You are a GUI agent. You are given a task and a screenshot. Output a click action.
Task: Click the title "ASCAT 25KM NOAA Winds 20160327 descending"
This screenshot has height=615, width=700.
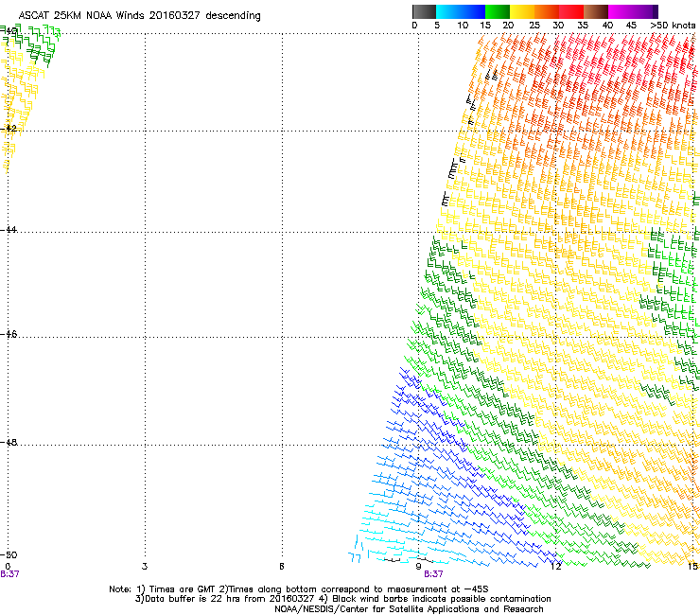pos(139,15)
